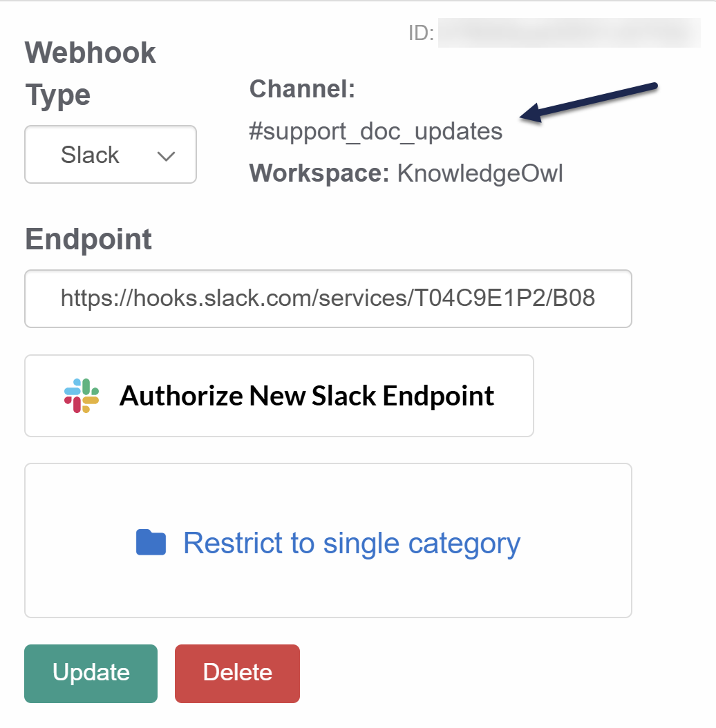
Task: Click the blurred webhook ID value
Action: [x=569, y=33]
